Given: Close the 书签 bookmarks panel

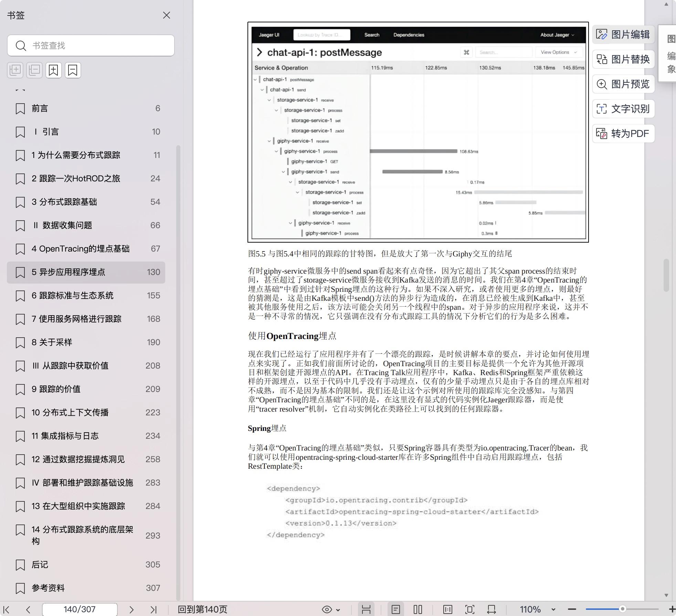Looking at the screenshot, I should (x=167, y=15).
